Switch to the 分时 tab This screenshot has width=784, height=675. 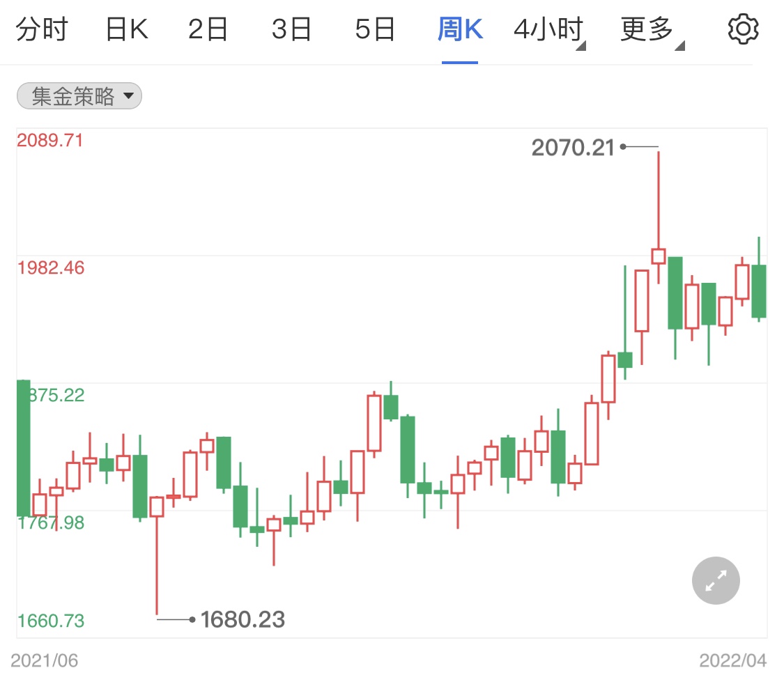pos(42,30)
